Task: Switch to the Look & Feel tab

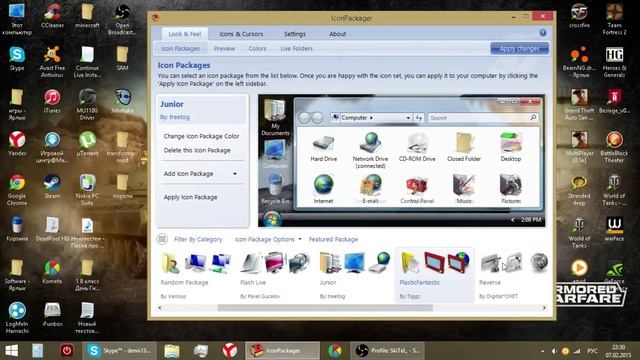Action: [x=185, y=34]
